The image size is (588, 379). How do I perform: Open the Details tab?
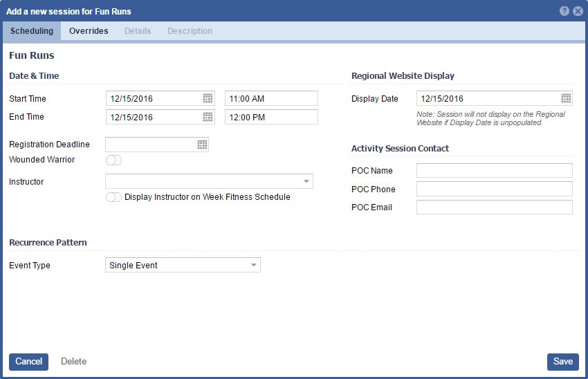[138, 31]
